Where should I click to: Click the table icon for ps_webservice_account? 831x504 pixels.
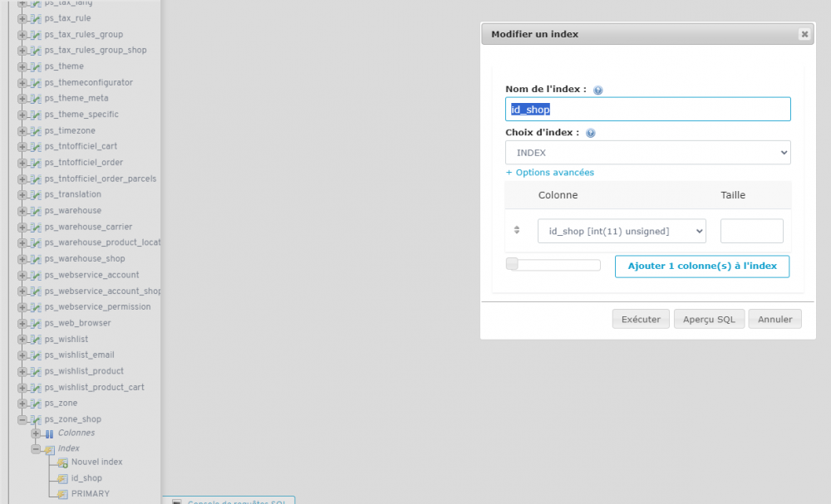pos(36,276)
